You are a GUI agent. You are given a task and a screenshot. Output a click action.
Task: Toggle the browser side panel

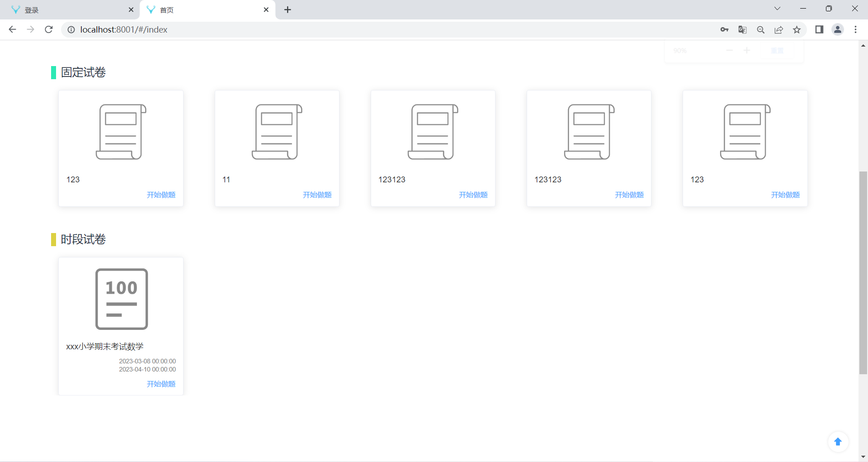click(x=819, y=29)
